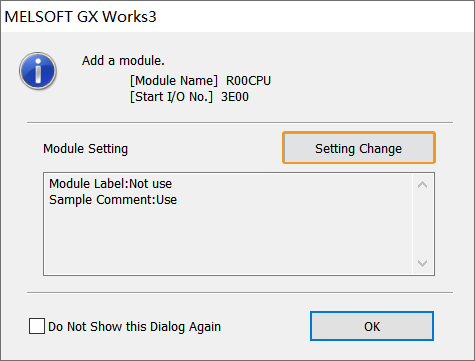
Task: Tick the Do Not Show this Dialog Again checkbox
Action: coord(37,326)
